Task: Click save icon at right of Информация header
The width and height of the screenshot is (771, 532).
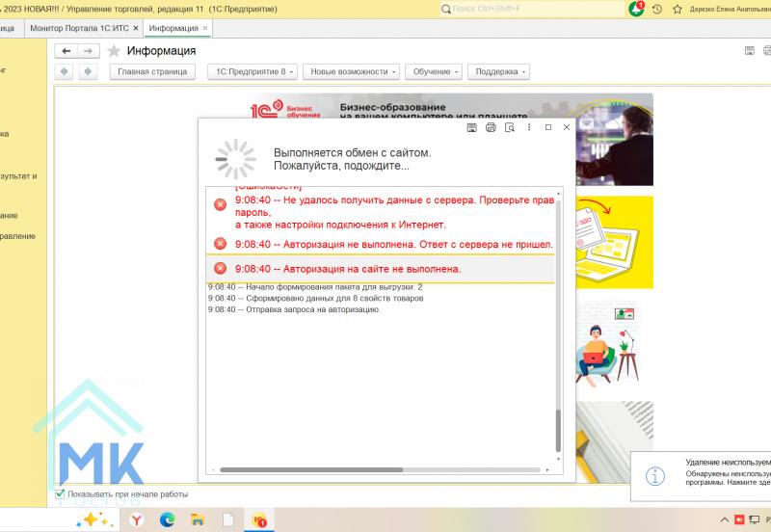Action: tap(750, 51)
